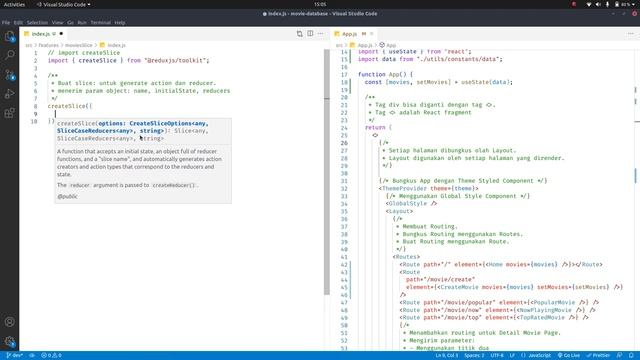
Task: Click line number 26 in App.js
Action: [x=344, y=143]
